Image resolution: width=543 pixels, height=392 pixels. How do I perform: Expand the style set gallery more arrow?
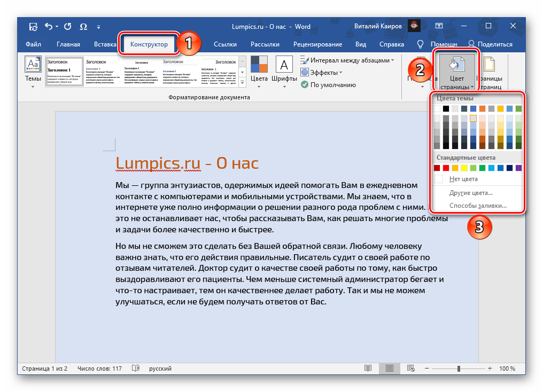243,83
